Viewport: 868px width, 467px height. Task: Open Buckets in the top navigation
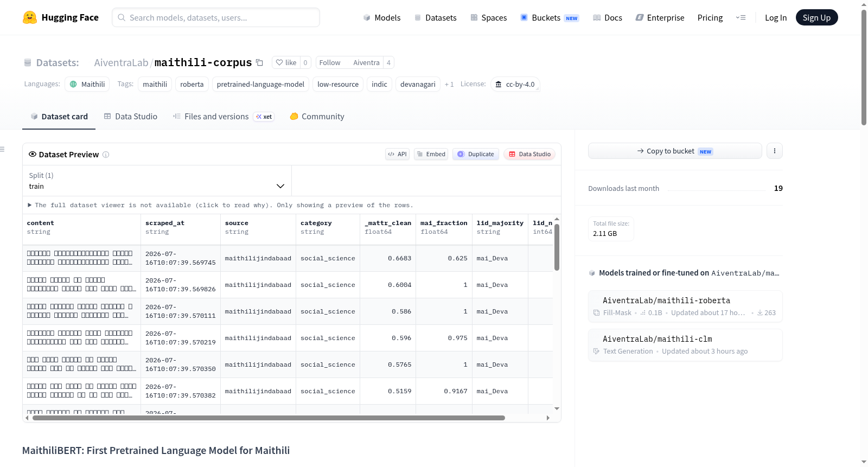(550, 17)
